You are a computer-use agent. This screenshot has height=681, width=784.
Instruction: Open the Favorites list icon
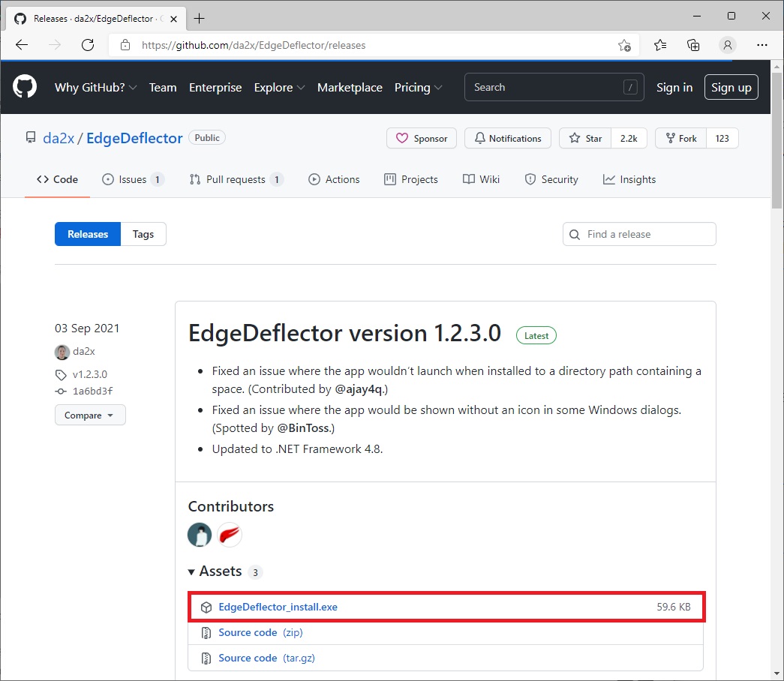coord(660,45)
